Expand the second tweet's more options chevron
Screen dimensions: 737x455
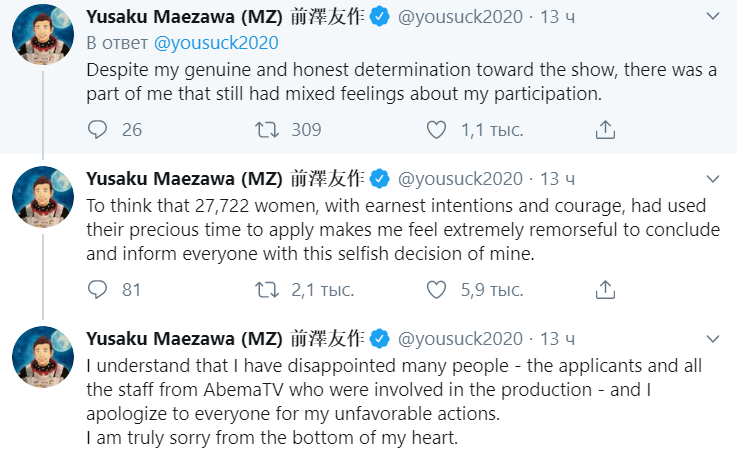(712, 179)
